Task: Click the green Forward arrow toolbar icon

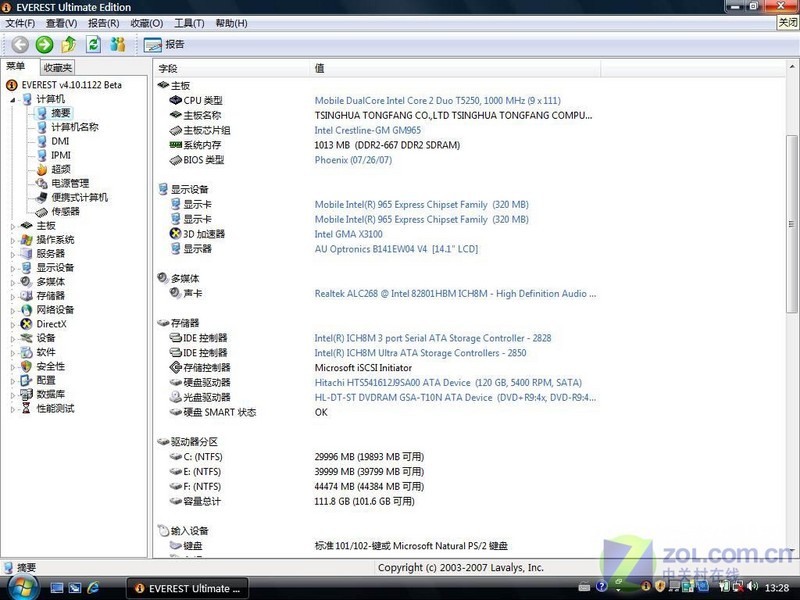Action: tap(44, 44)
